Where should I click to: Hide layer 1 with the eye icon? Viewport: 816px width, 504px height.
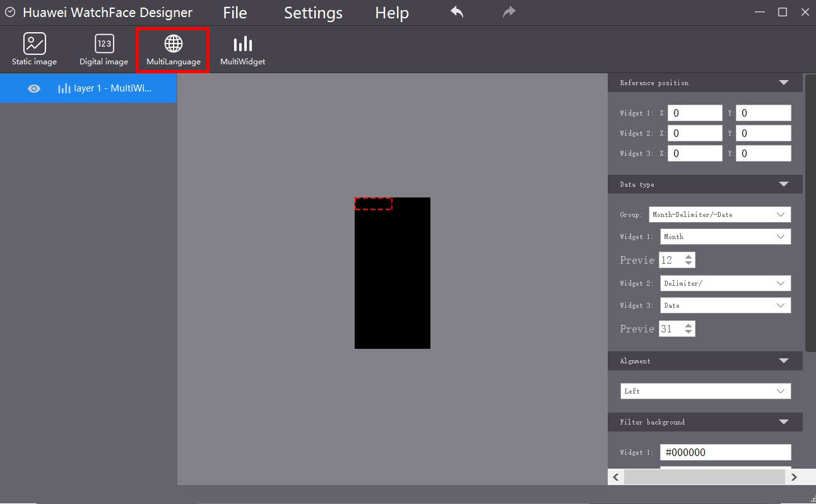[x=34, y=89]
